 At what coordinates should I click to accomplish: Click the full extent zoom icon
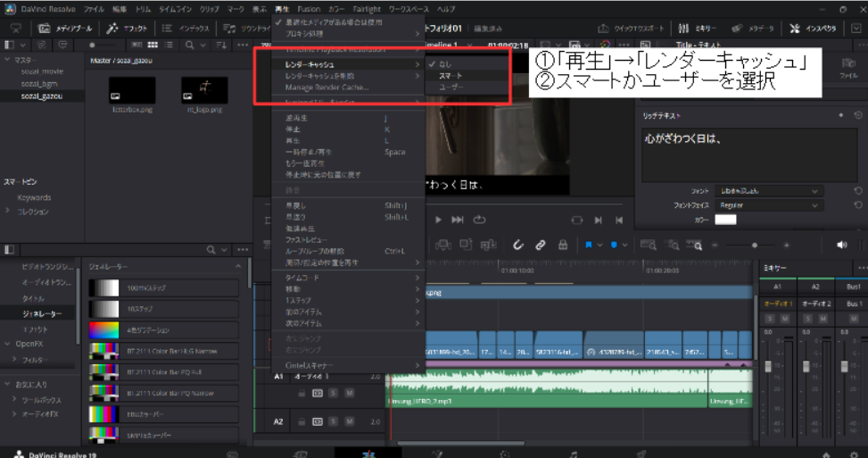coord(648,245)
